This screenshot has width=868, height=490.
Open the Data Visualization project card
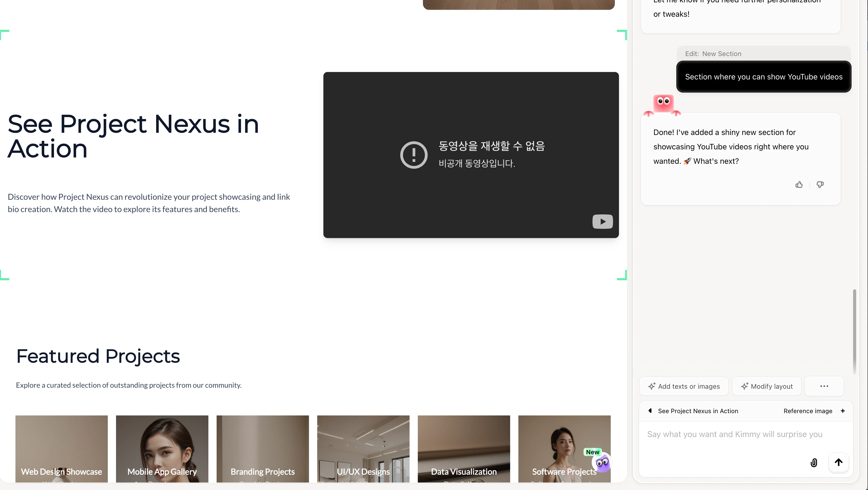click(x=464, y=449)
